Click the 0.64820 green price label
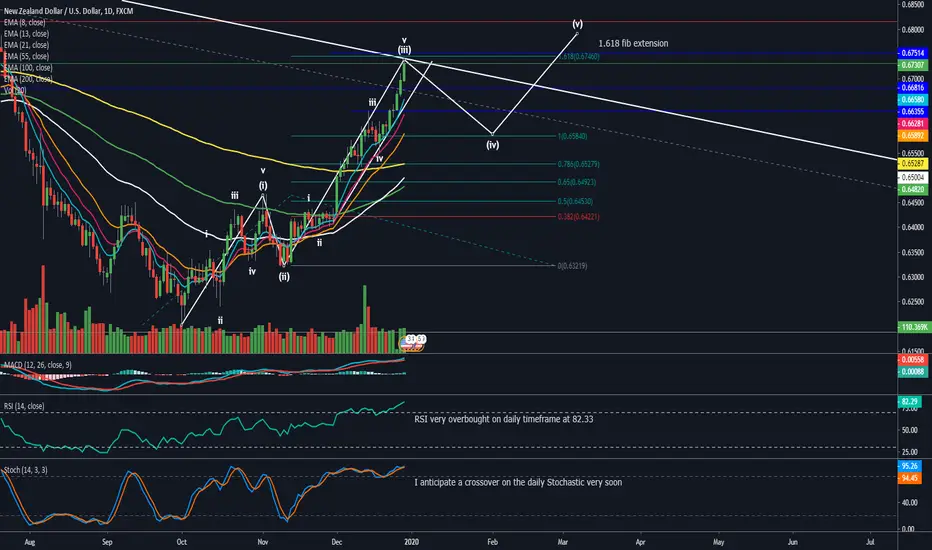The image size is (932, 550). 912,189
